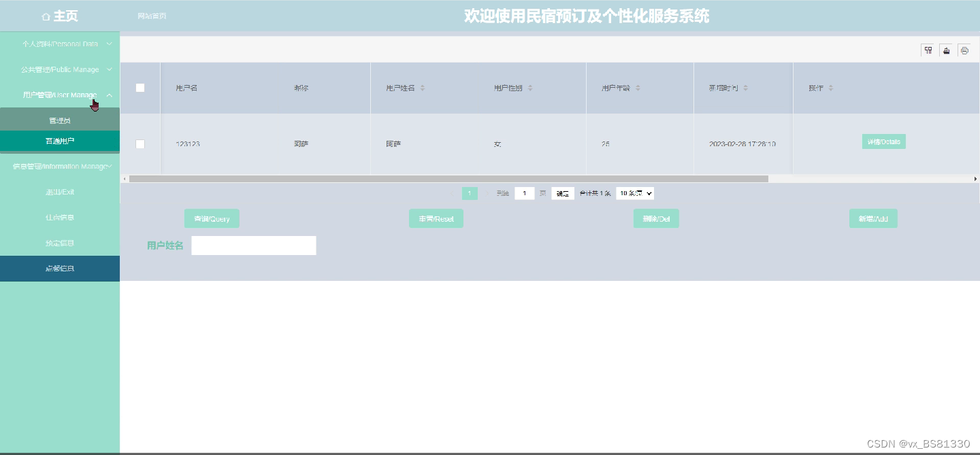Viewport: 980px width, 455px height.
Task: Select page 1 in pagination
Action: pos(470,193)
